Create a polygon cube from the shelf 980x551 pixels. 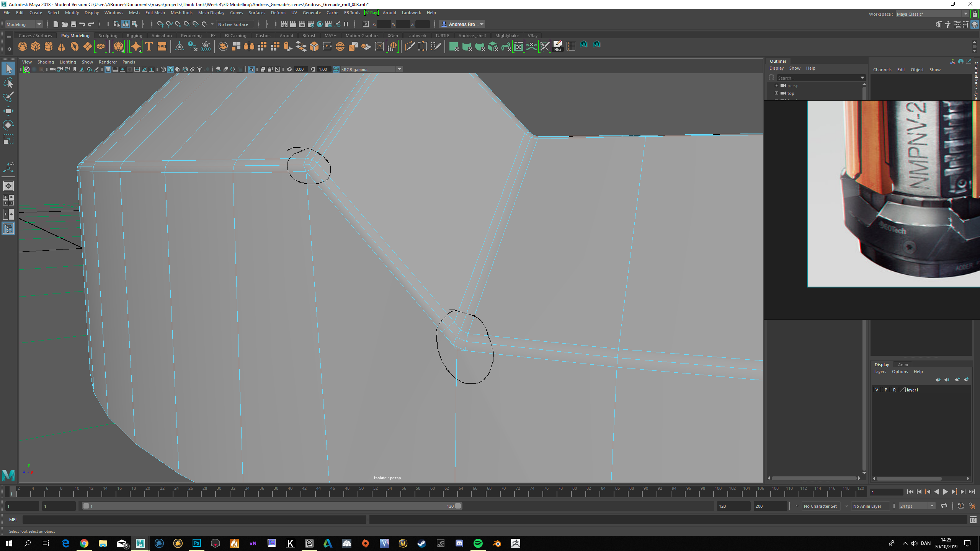(35, 46)
